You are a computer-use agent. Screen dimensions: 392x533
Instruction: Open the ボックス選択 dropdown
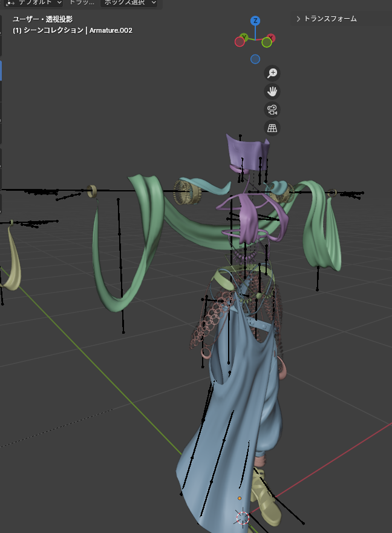(x=130, y=3)
